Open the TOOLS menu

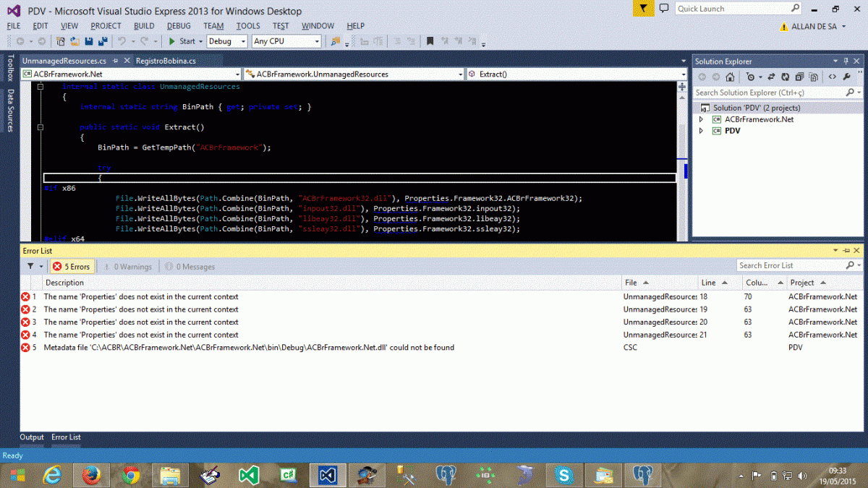[x=248, y=26]
